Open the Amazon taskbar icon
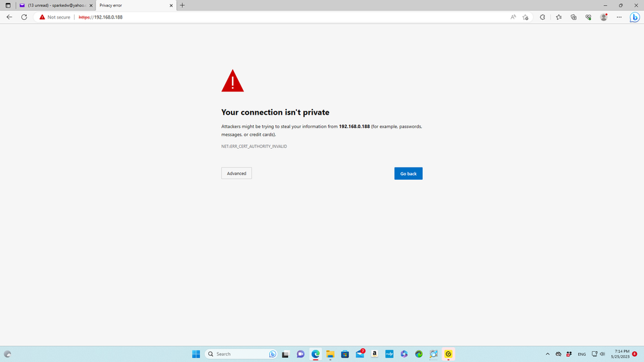 point(375,354)
